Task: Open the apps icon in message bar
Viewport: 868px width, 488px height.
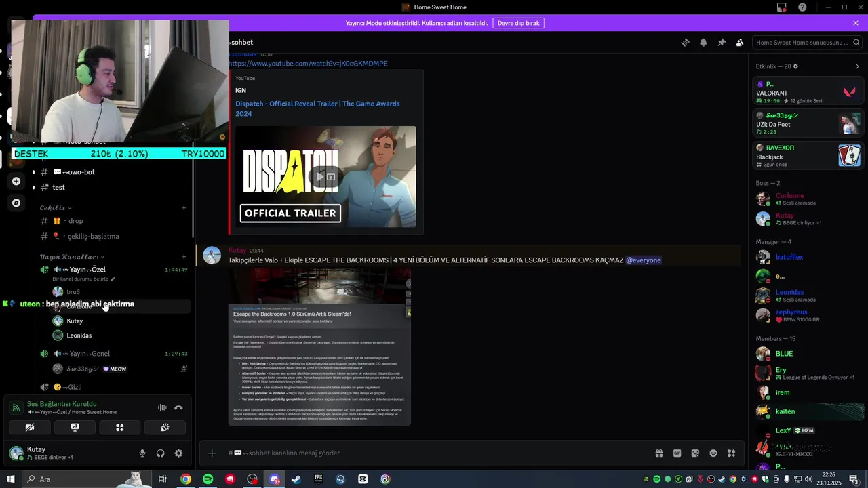Action: pos(732,453)
